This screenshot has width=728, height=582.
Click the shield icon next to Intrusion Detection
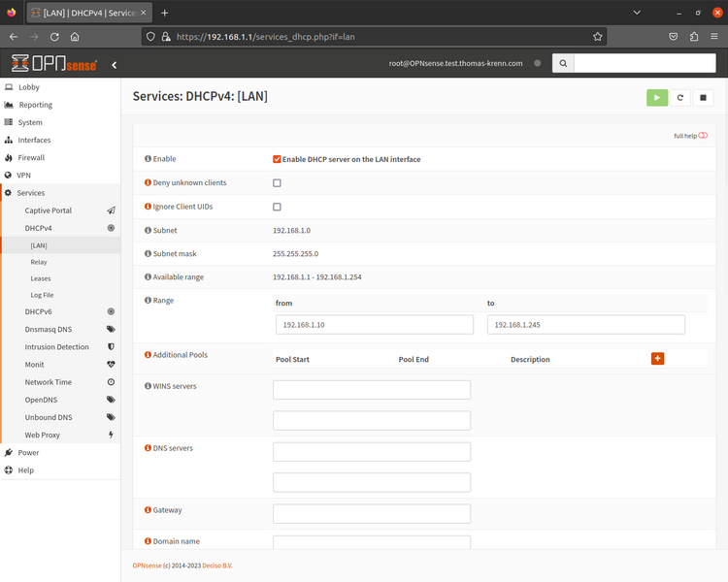[x=111, y=346]
